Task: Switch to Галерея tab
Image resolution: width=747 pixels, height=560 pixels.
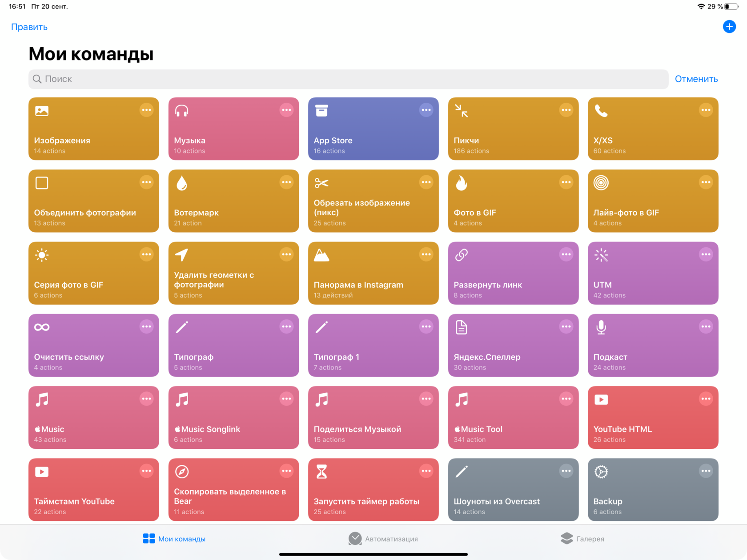Action: pyautogui.click(x=582, y=539)
